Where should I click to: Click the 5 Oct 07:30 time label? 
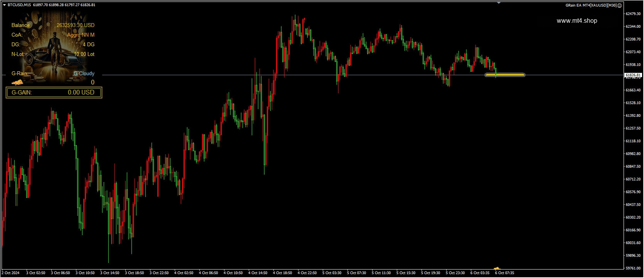tap(356, 273)
